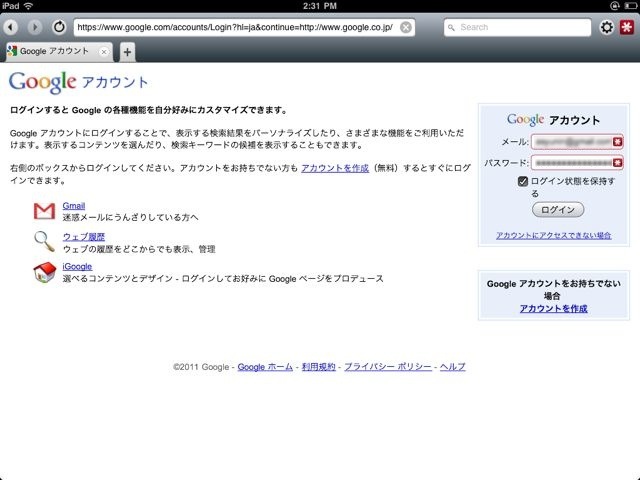Close the Google アカウント tab
Viewport: 640px width, 480px height.
coord(104,52)
